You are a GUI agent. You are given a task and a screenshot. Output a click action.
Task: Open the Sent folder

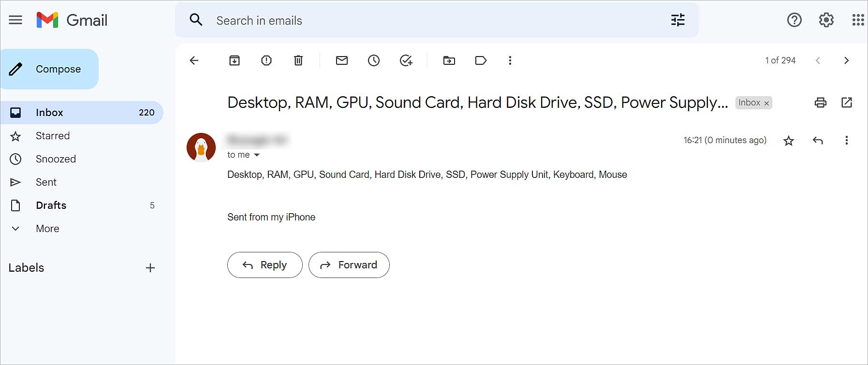pos(46,182)
